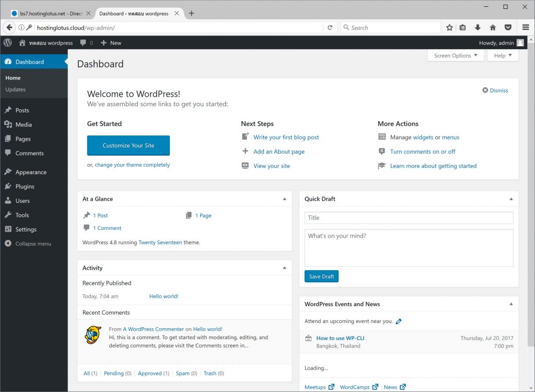Open the Media menu in sidebar
The width and height of the screenshot is (535, 392).
click(x=34, y=124)
